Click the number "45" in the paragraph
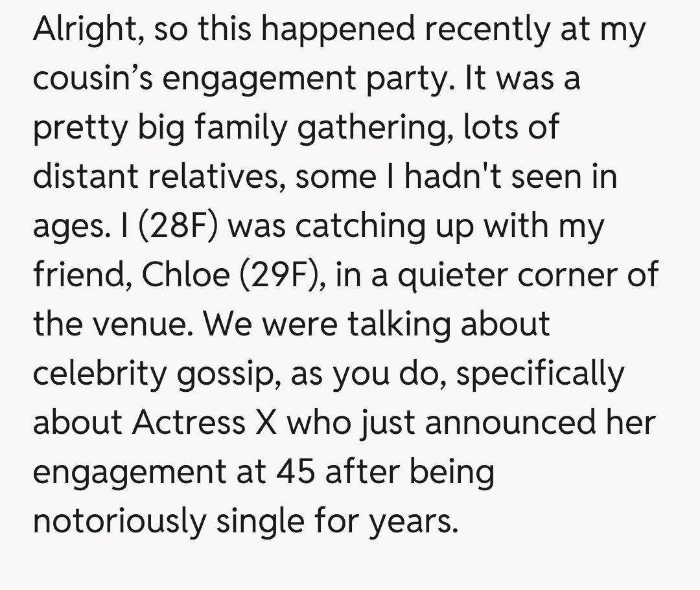 pos(296,472)
